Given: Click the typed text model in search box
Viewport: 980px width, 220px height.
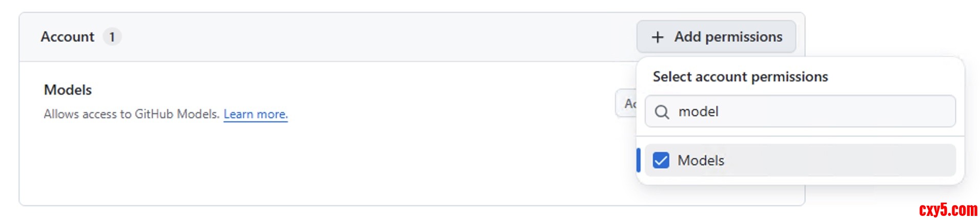Looking at the screenshot, I should click(x=698, y=112).
